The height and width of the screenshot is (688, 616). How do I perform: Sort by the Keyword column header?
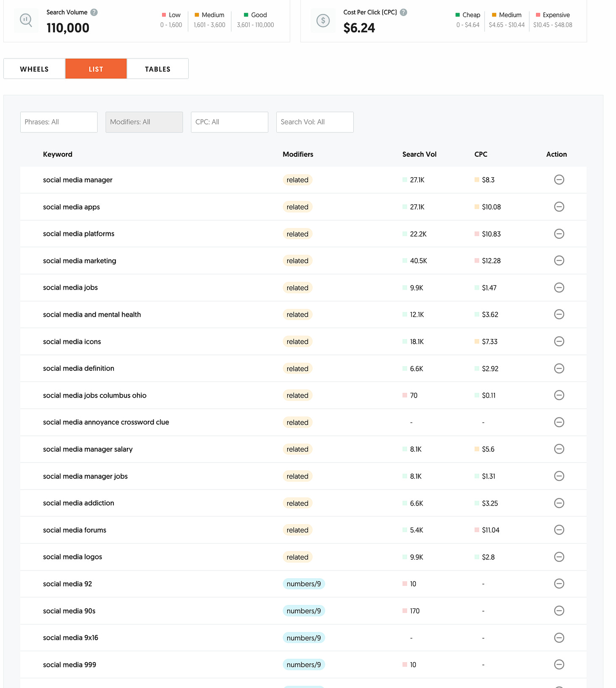(x=58, y=154)
